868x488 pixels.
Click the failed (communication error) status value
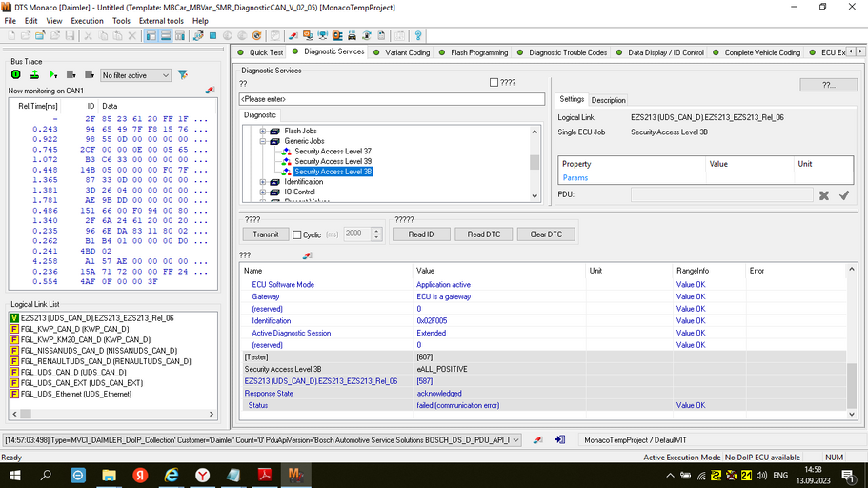pos(457,405)
